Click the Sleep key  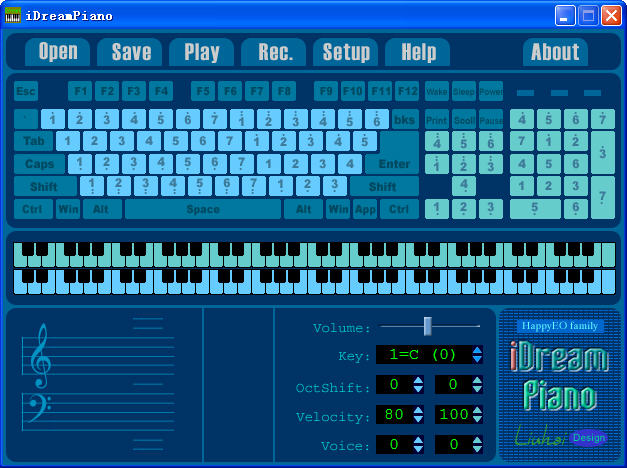pyautogui.click(x=464, y=91)
